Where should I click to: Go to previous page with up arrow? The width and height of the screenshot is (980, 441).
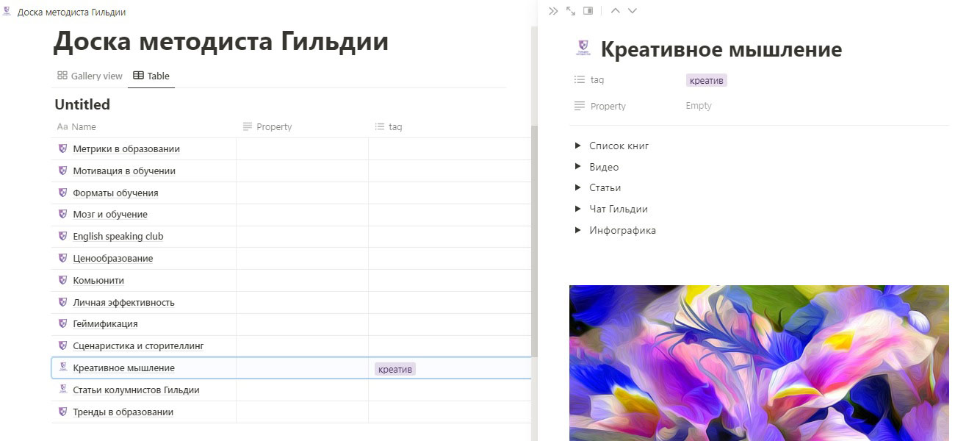pos(615,10)
